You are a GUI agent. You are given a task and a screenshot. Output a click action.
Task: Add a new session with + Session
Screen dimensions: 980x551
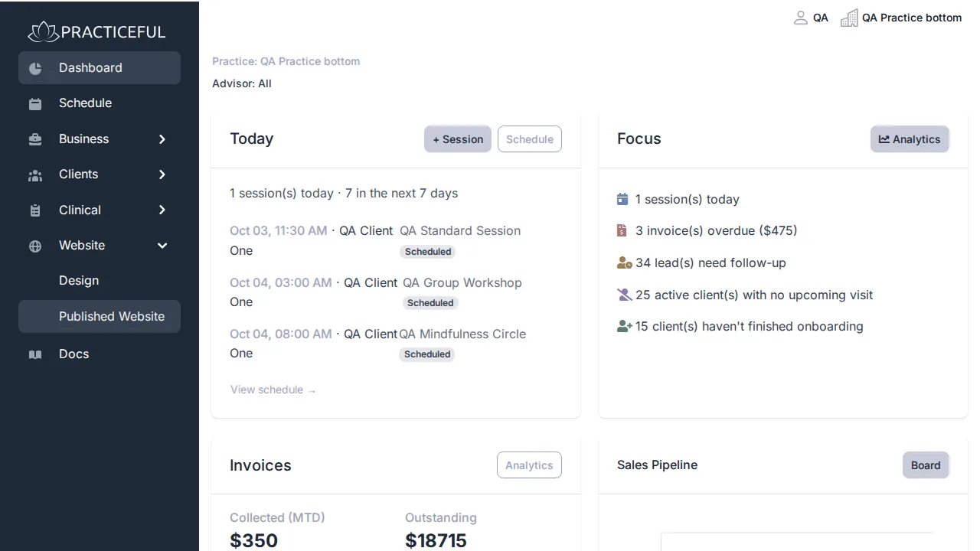pyautogui.click(x=458, y=139)
